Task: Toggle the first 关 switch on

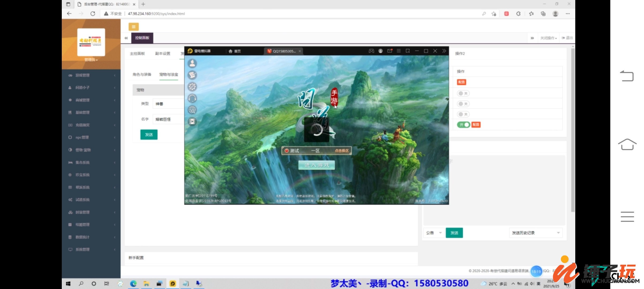Action: pos(463,93)
